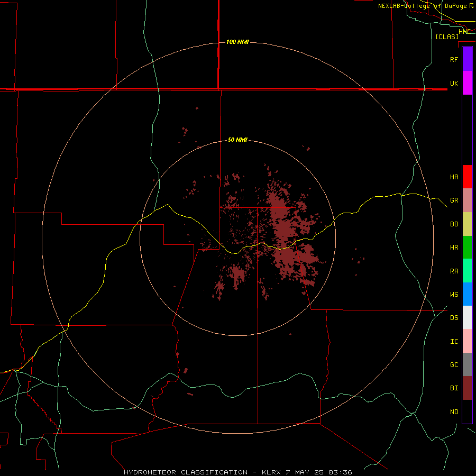476x476 pixels.
Task: Select the GR legend label
Action: (454, 200)
